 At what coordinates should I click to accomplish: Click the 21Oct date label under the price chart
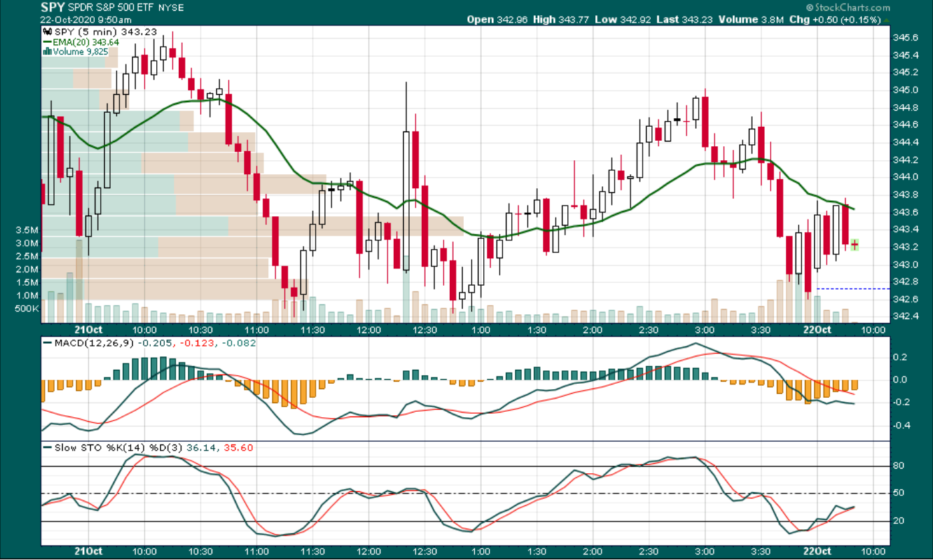89,330
